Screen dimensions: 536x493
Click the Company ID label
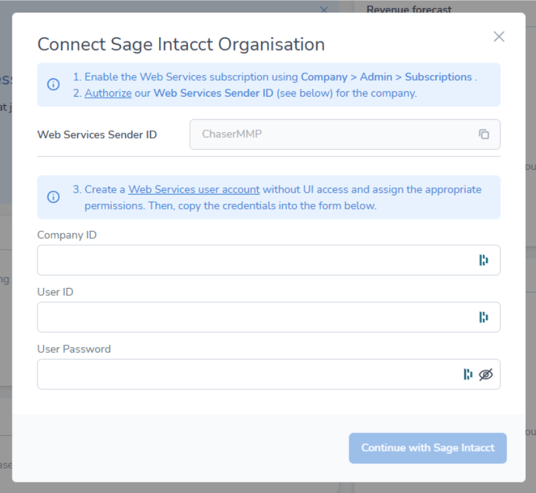(67, 235)
